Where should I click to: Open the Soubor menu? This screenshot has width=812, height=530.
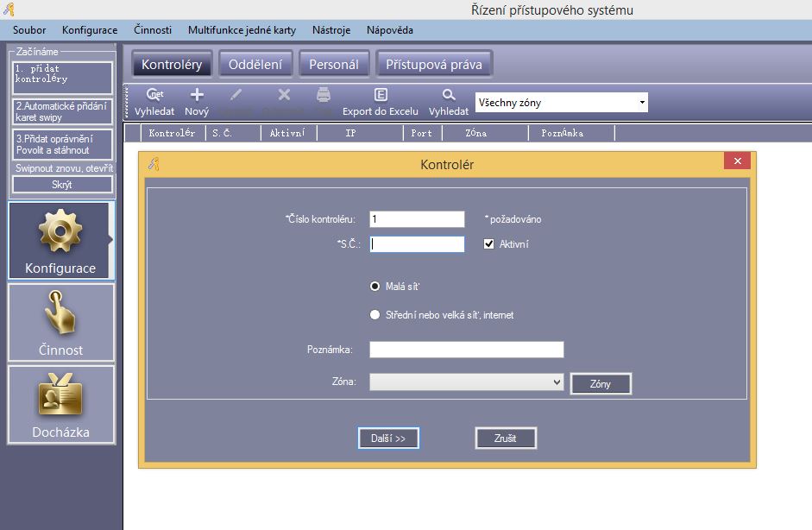pyautogui.click(x=29, y=30)
